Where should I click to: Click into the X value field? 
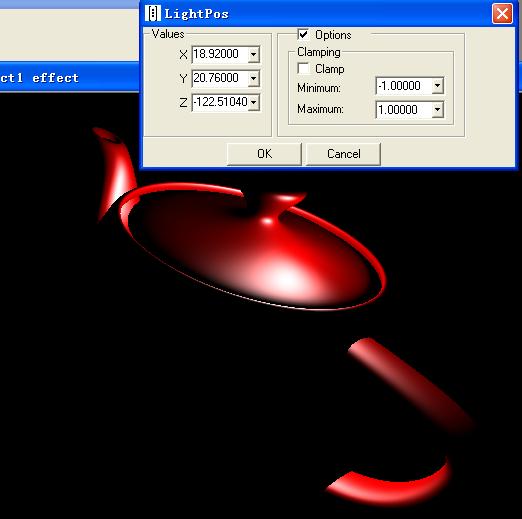[220, 54]
